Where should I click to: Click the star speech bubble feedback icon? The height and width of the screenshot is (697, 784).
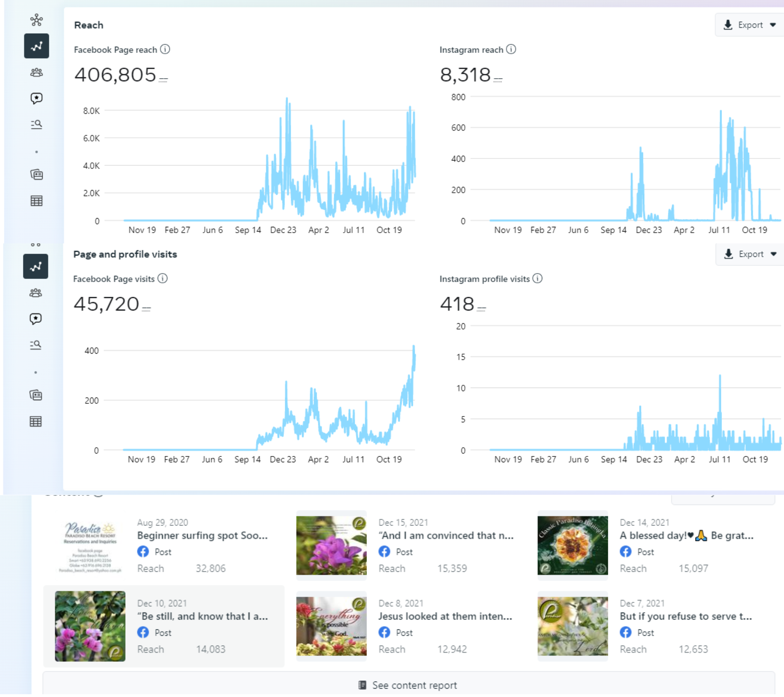click(36, 98)
